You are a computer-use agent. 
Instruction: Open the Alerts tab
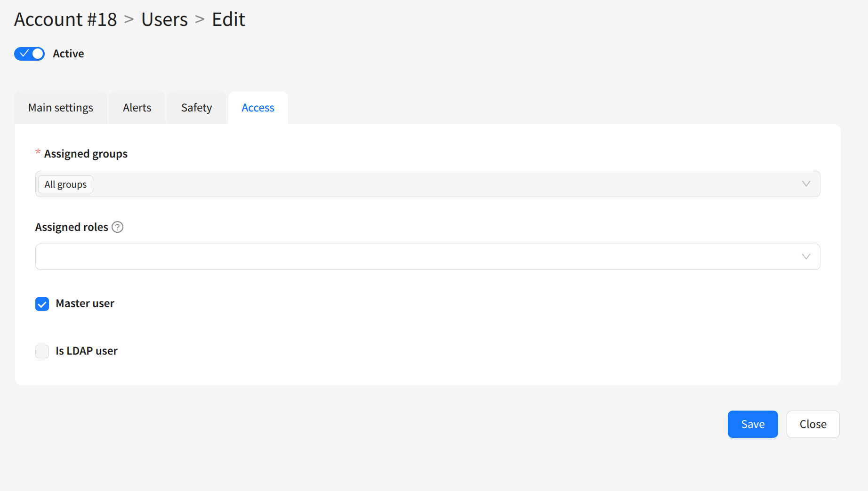click(137, 108)
